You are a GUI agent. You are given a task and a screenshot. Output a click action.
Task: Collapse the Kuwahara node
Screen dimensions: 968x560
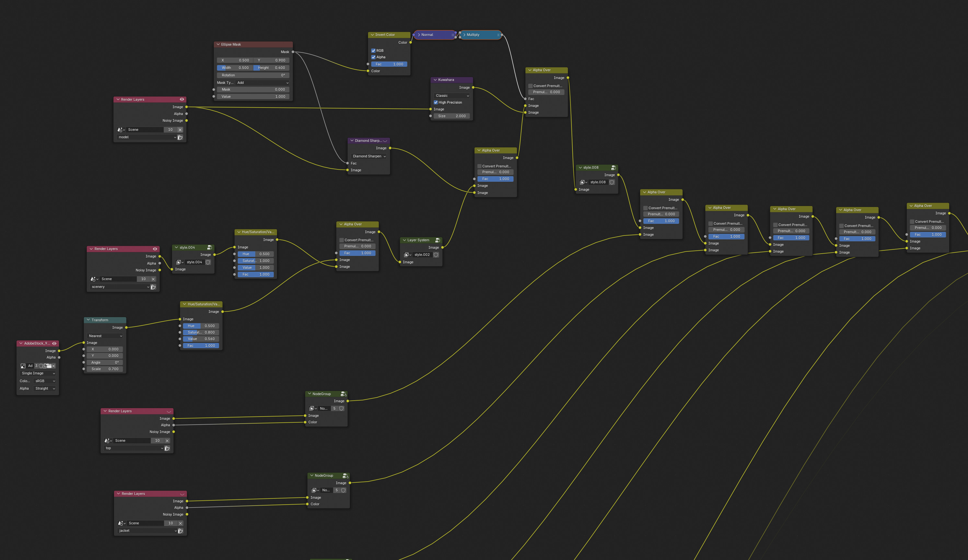coord(435,80)
